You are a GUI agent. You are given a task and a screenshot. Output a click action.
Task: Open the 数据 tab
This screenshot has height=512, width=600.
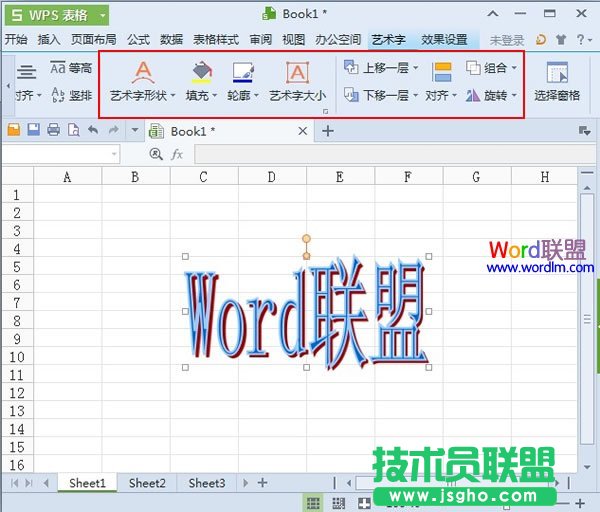click(171, 39)
